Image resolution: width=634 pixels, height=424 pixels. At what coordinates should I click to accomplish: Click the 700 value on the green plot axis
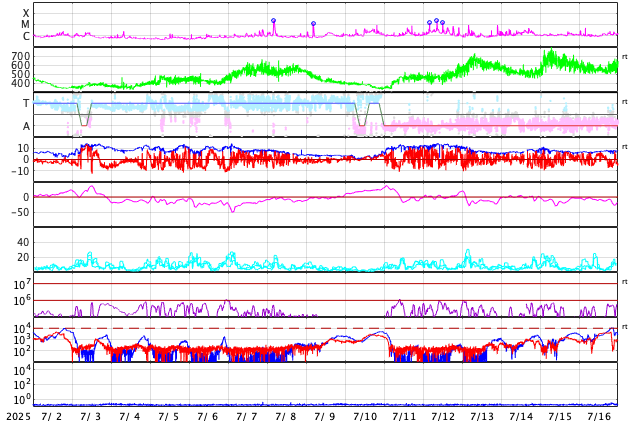point(21,56)
